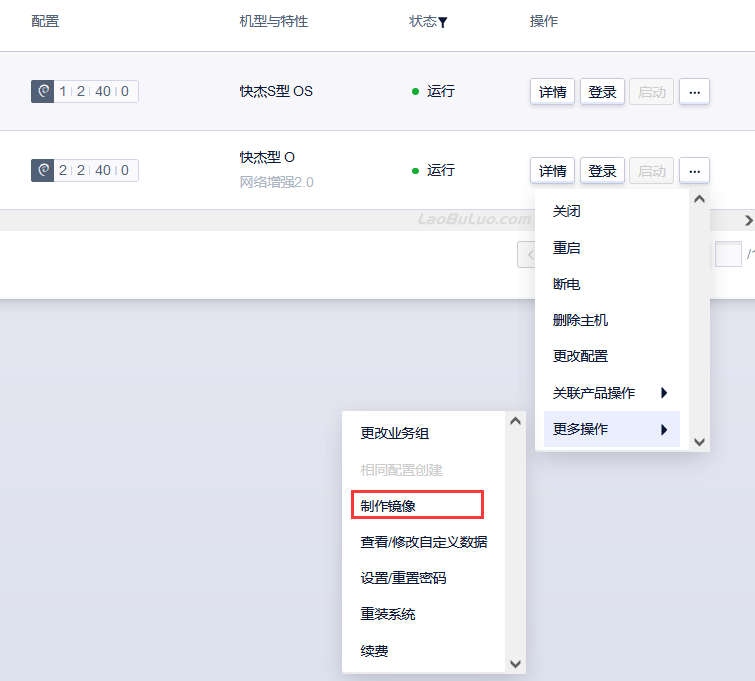Viewport: 755px width, 681px height.
Task: Click the 2|2|40|0 configuration badge
Action: click(x=85, y=170)
